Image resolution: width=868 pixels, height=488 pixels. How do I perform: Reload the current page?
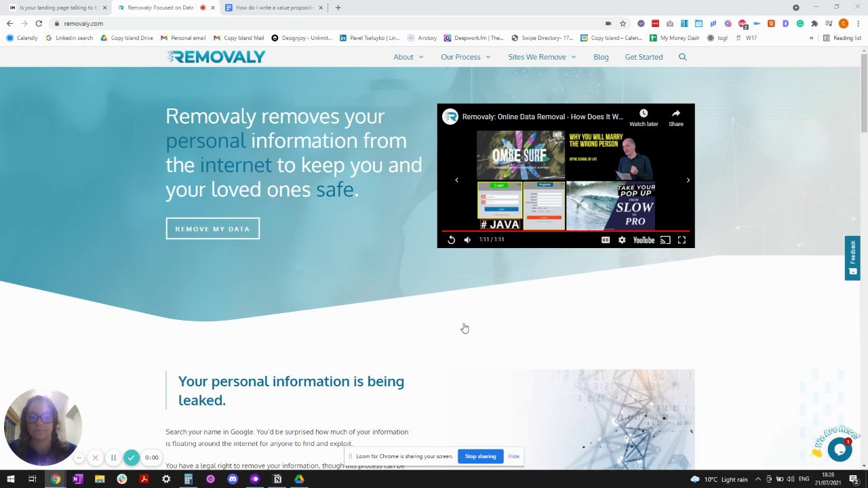pos(39,23)
